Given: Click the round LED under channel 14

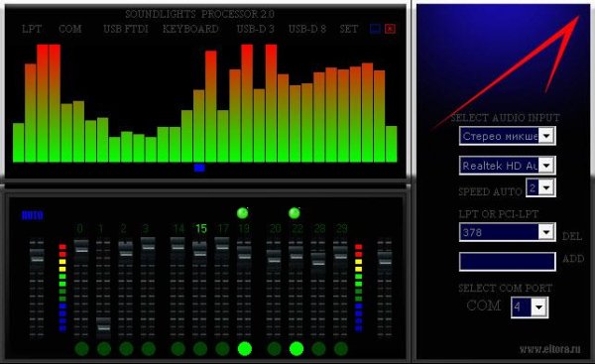Looking at the screenshot, I should (x=178, y=348).
